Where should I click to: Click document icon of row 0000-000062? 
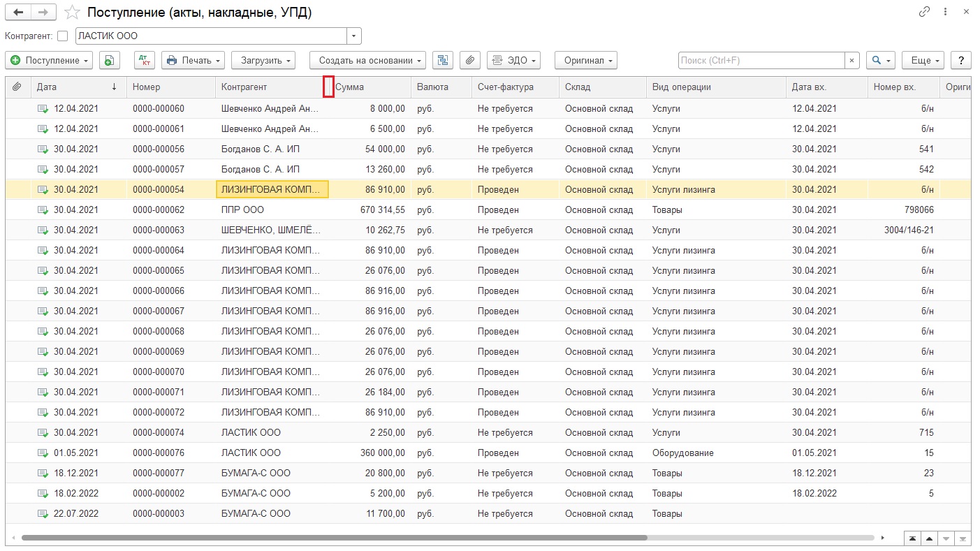(43, 210)
